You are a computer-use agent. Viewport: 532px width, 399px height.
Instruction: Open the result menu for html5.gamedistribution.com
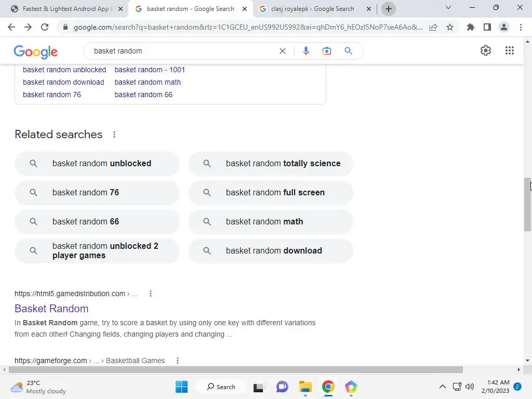[151, 294]
